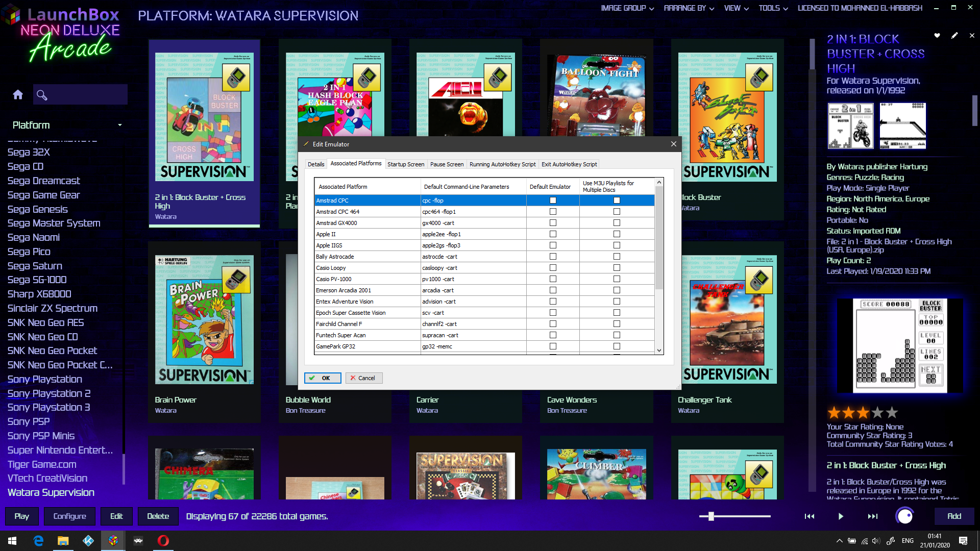Open the Exit AutoHotkey Script tab
This screenshot has height=551, width=980.
pos(569,164)
